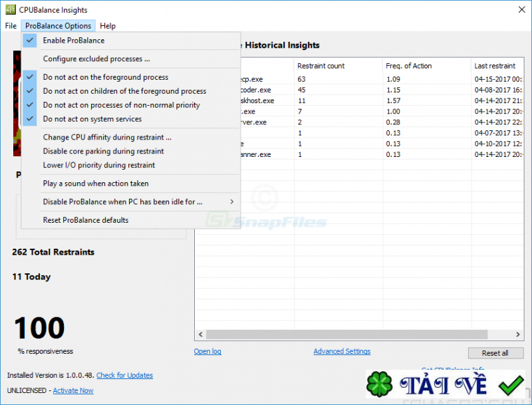Click the 262 Total Restraints text

pos(53,252)
